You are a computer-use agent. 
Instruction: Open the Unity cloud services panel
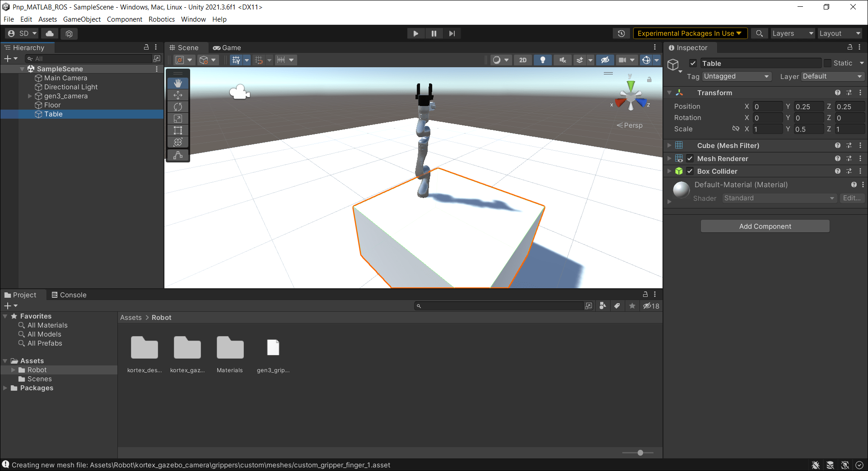(x=49, y=33)
